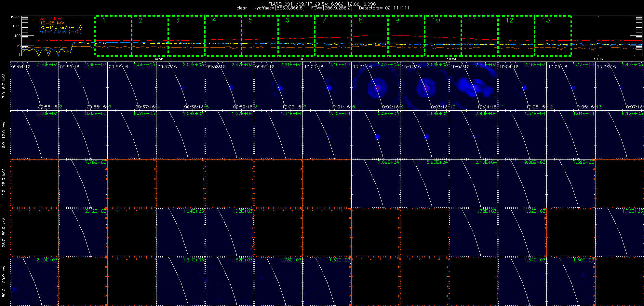Select interval 4 box in the light curve

pos(223,36)
